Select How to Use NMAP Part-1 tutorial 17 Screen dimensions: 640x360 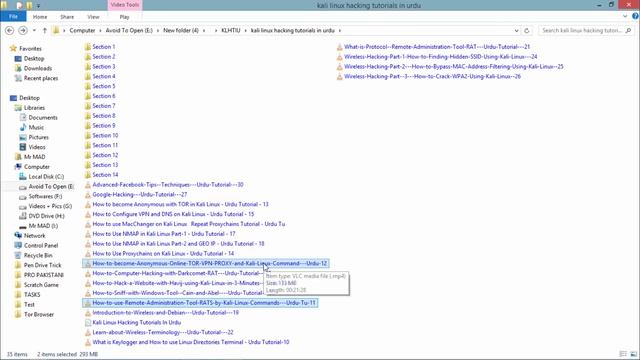[164, 234]
